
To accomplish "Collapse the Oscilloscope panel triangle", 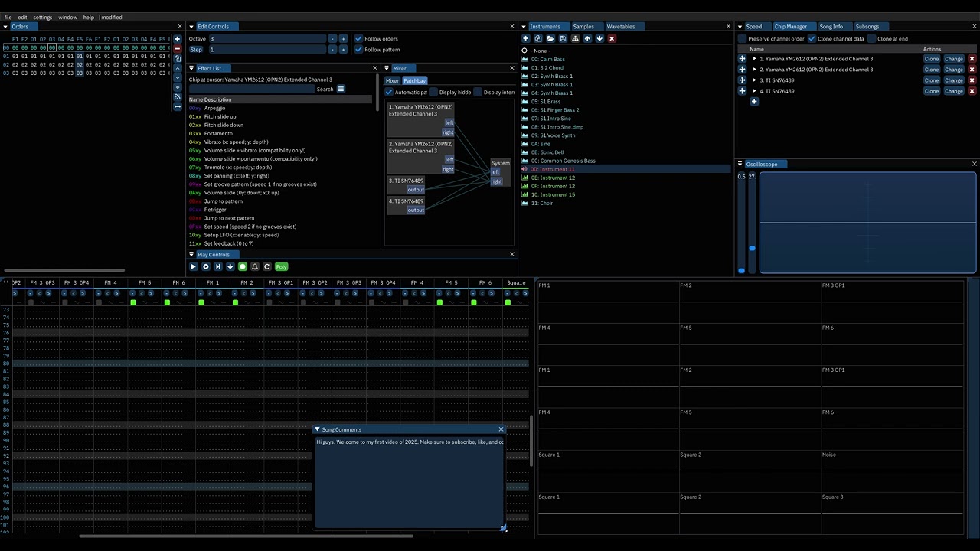I will (740, 164).
